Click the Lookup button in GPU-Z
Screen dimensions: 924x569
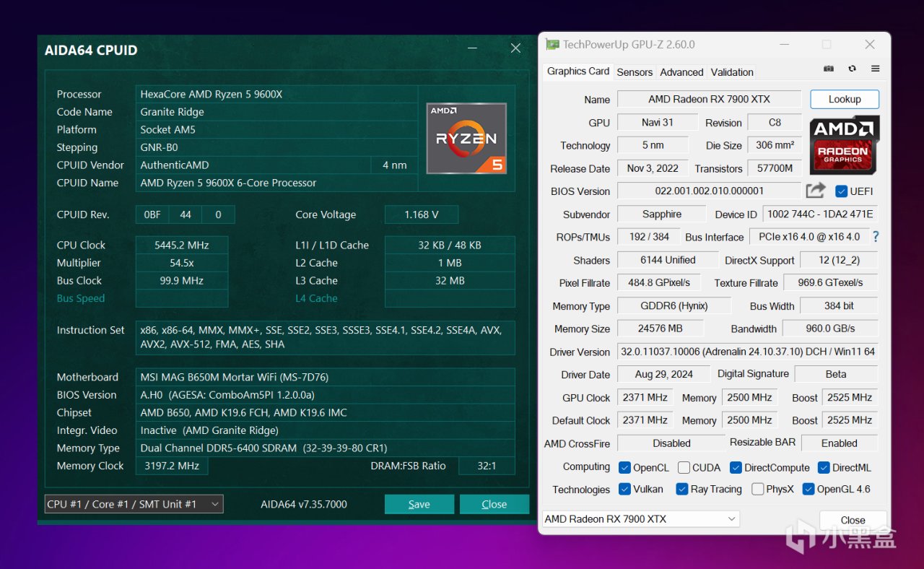point(845,99)
